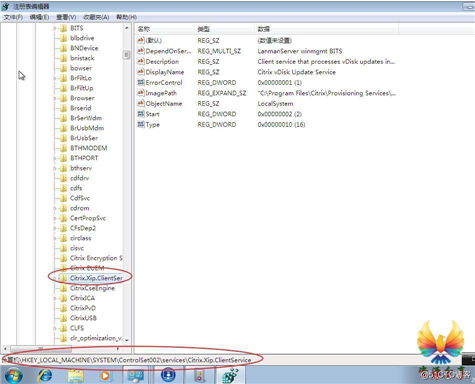Select the Start DWORD value icon
This screenshot has height=384, width=475.
[x=141, y=114]
